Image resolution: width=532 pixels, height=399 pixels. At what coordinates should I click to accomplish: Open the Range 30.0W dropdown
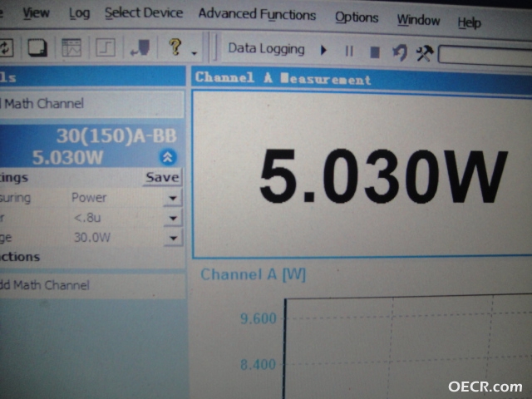coord(173,238)
